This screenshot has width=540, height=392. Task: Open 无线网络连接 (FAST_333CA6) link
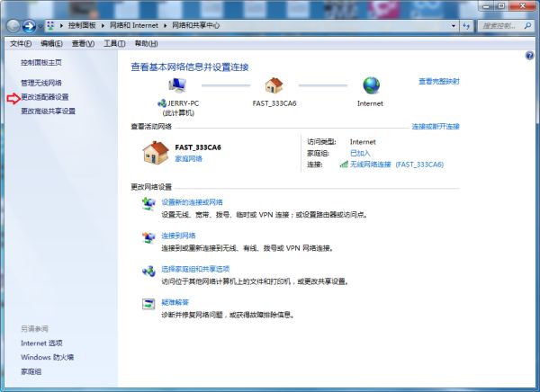(397, 165)
